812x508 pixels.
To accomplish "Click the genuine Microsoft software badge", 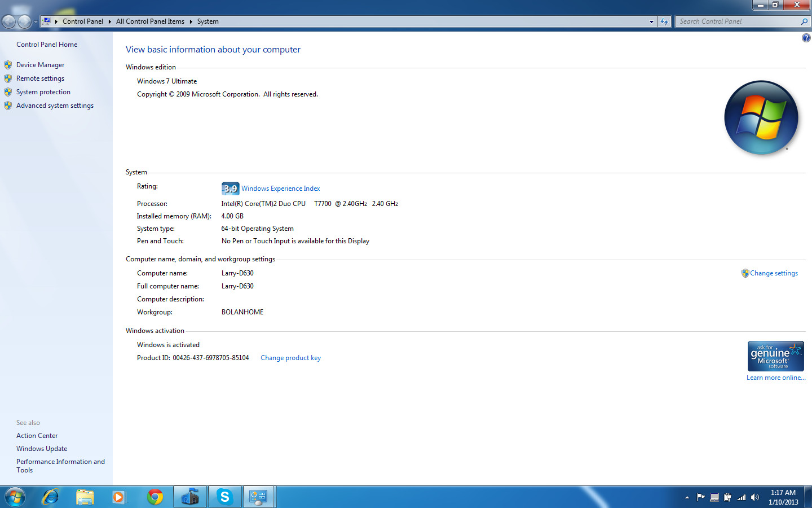I will (775, 356).
